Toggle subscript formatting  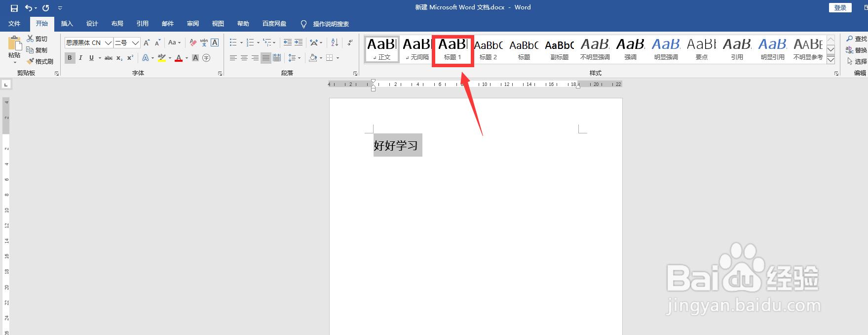pyautogui.click(x=119, y=58)
